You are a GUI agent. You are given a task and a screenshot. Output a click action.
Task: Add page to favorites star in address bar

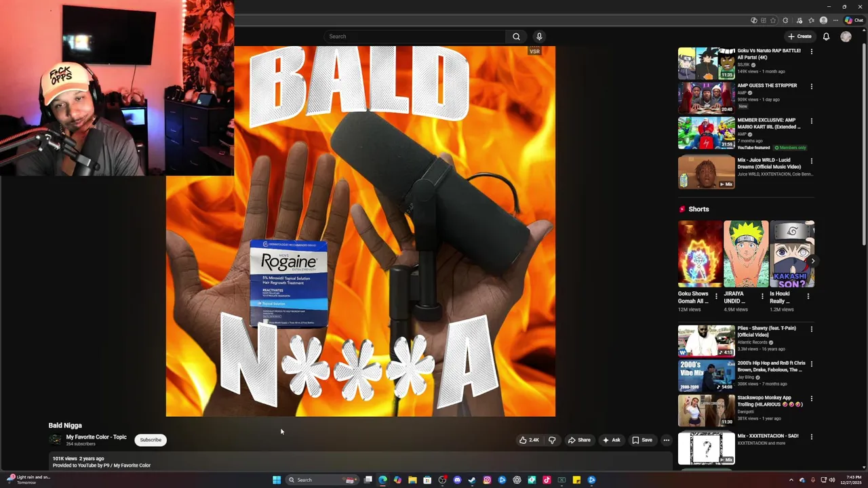click(773, 20)
